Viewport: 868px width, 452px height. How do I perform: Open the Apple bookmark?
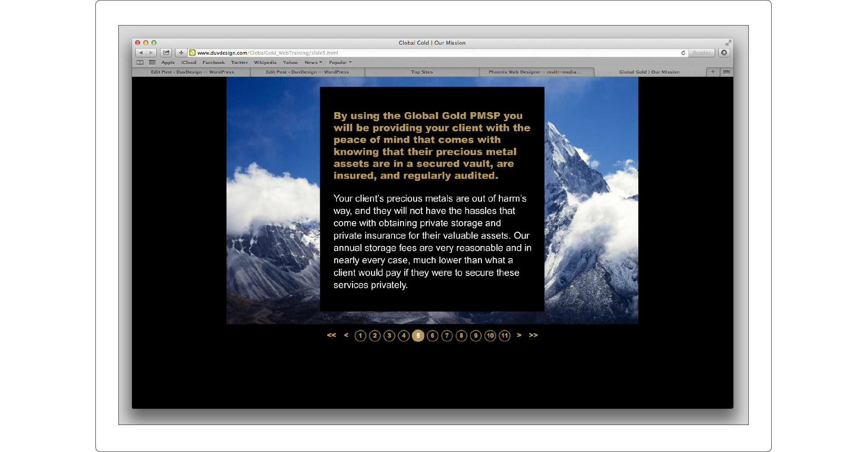[x=168, y=62]
